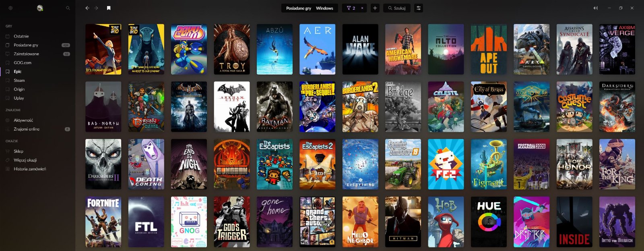This screenshot has width=644, height=251.
Task: Select The End Is Nigh cover
Action: click(189, 164)
